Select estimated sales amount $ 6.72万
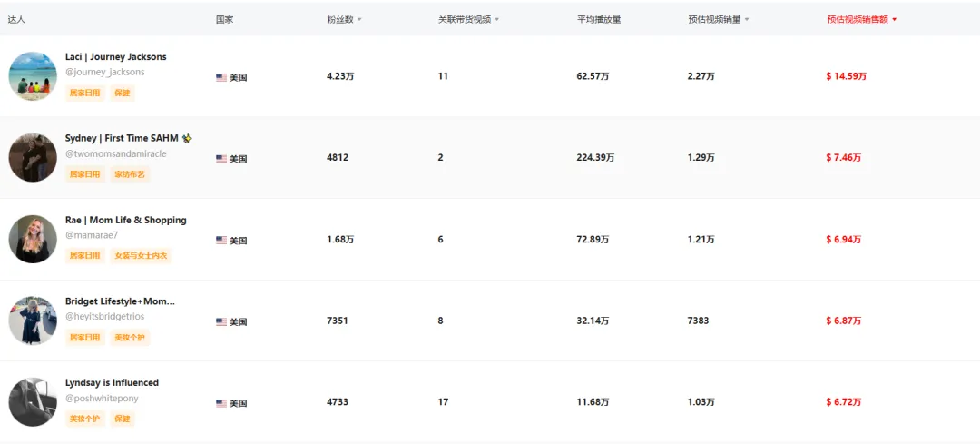This screenshot has width=980, height=444. pos(844,402)
